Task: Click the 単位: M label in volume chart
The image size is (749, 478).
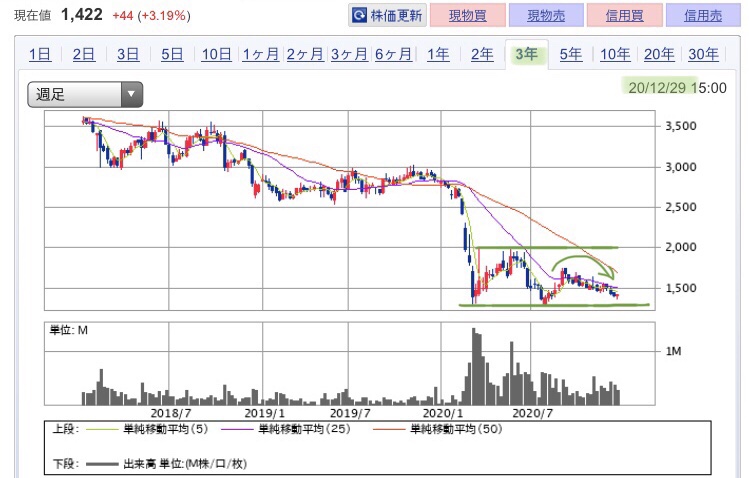Action: 69,330
